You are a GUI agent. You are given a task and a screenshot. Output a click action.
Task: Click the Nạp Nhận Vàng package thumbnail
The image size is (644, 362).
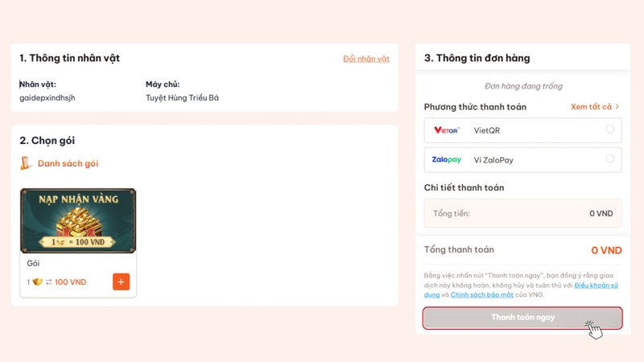tap(78, 220)
